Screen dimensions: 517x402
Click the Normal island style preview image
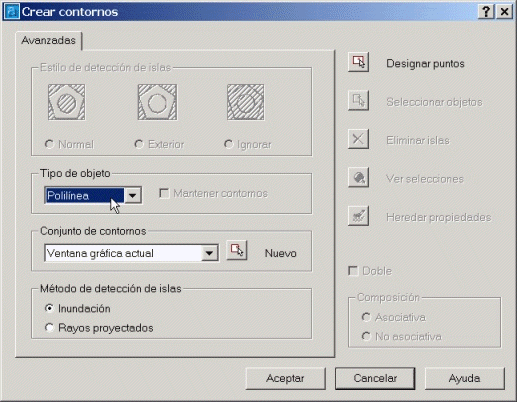tap(67, 102)
